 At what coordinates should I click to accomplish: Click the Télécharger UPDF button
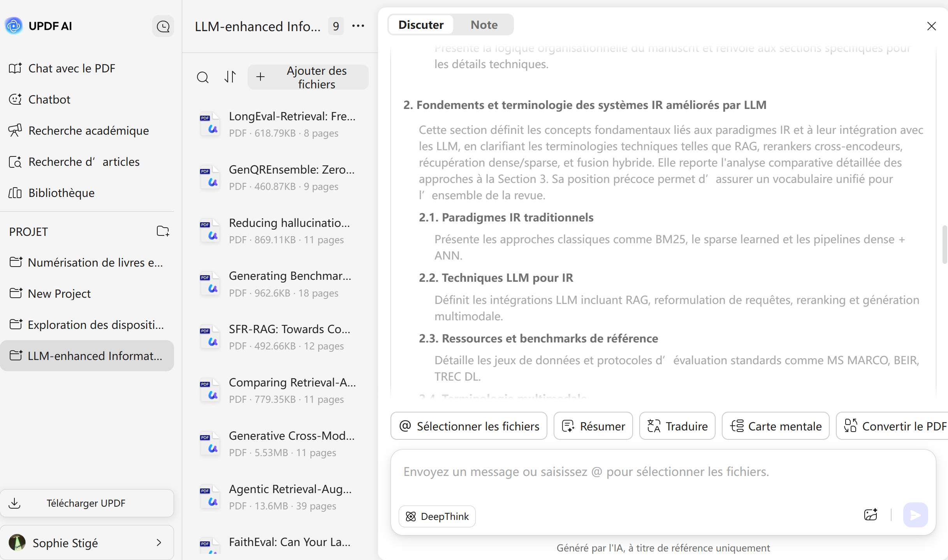click(x=87, y=503)
